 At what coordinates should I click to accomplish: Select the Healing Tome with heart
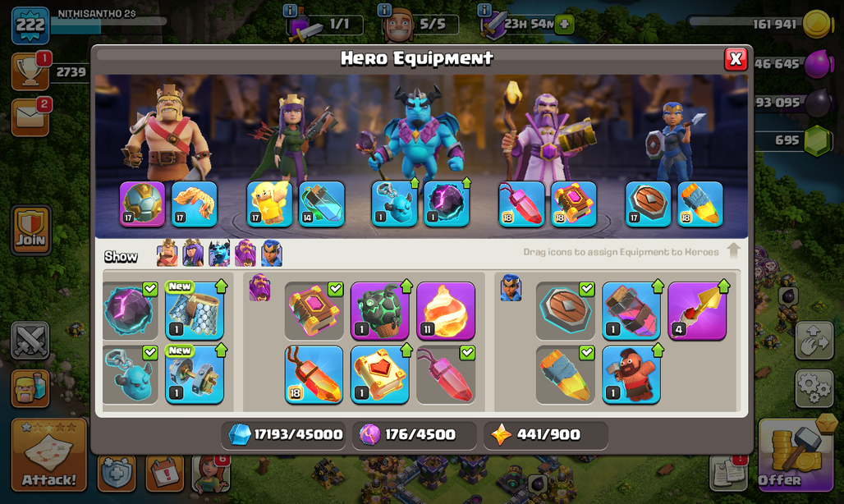(379, 375)
